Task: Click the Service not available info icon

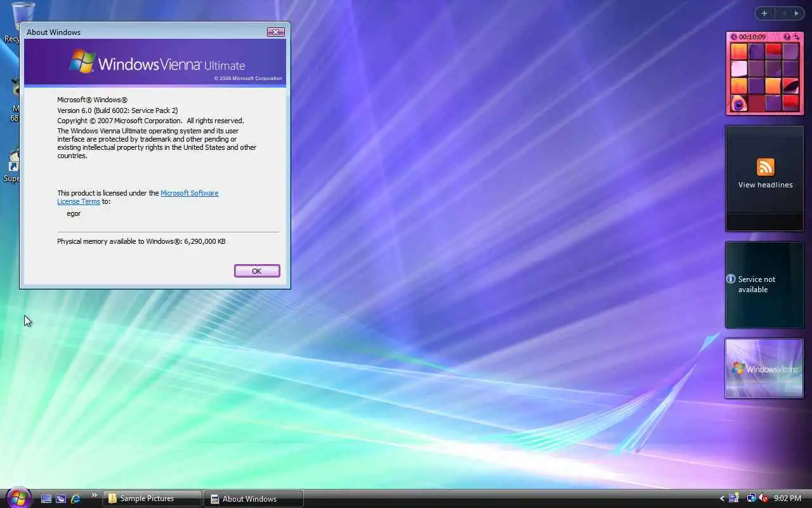Action: click(x=731, y=279)
